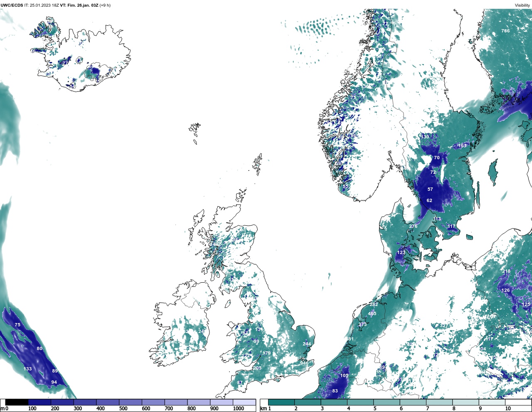Click the '282' value off the German coast

(x=374, y=305)
